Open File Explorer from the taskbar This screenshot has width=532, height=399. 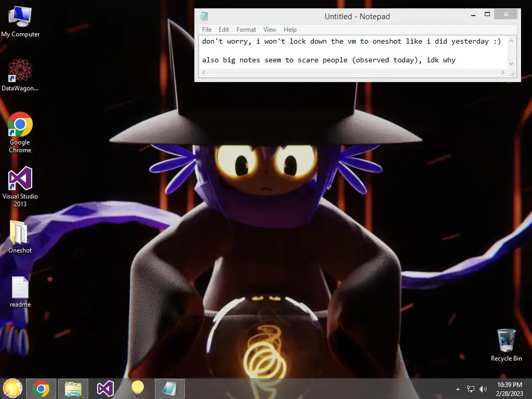(x=73, y=389)
